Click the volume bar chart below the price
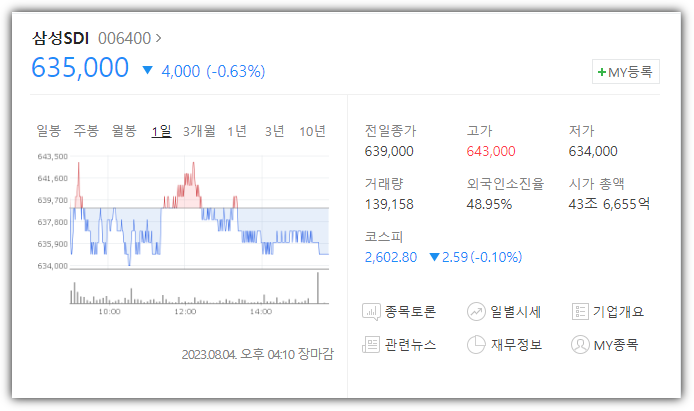The image size is (694, 411). pyautogui.click(x=199, y=288)
